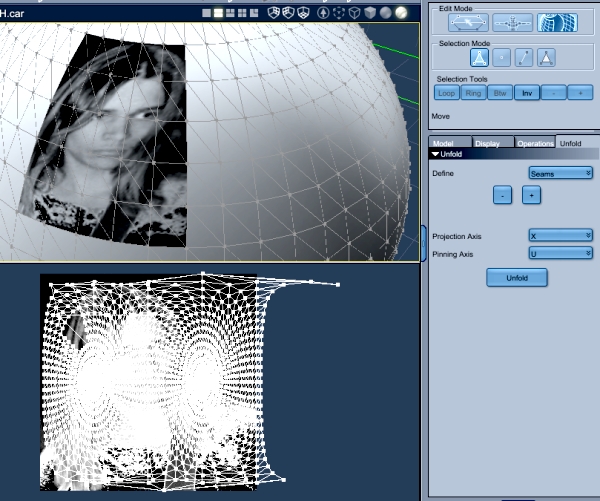Choose the three-view layout icon
600x501 pixels.
pos(230,13)
